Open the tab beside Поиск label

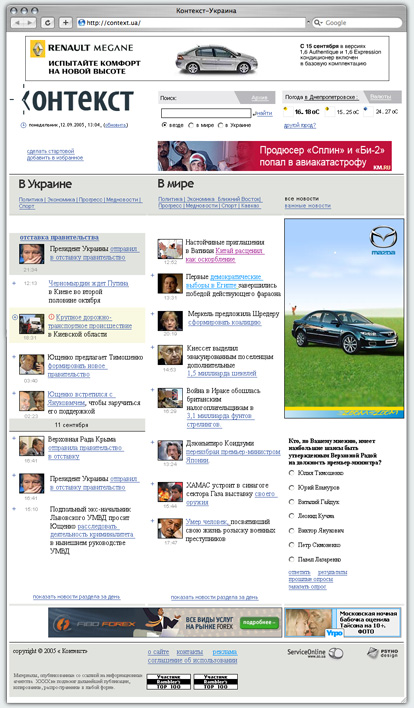tap(259, 98)
